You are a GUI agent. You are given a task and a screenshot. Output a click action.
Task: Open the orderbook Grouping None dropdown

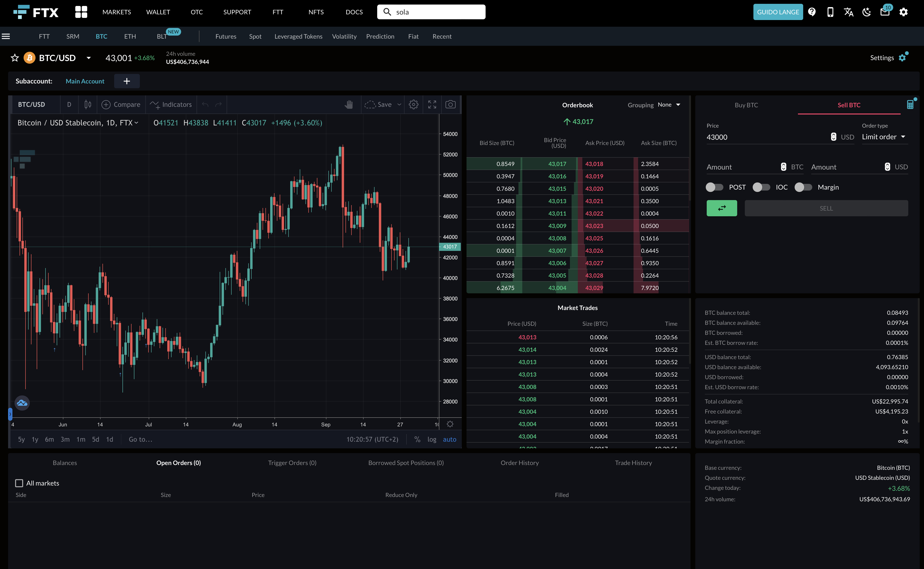[669, 105]
